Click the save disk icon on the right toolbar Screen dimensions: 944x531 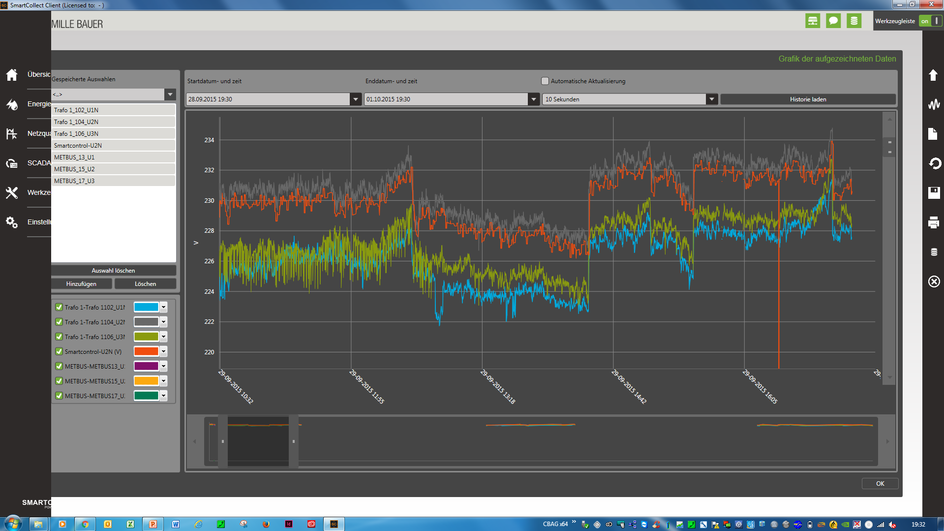[933, 193]
